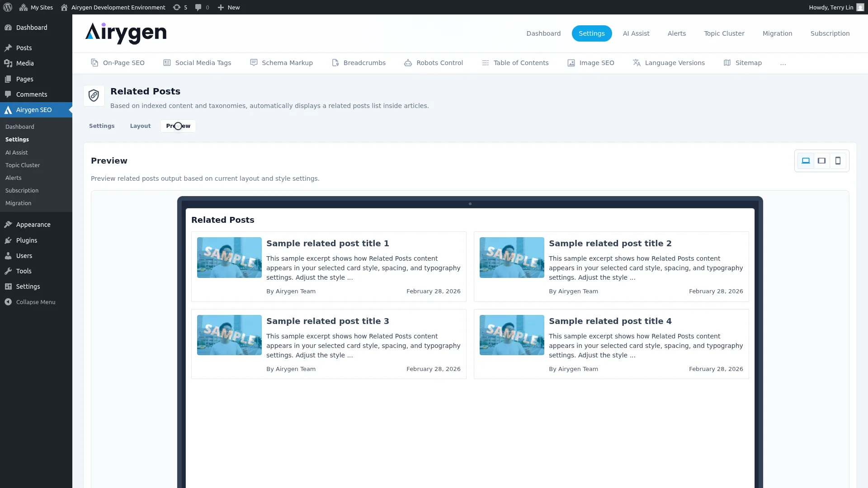Image resolution: width=868 pixels, height=488 pixels.
Task: Select Airygen SEO in the sidebar
Action: [x=36, y=110]
